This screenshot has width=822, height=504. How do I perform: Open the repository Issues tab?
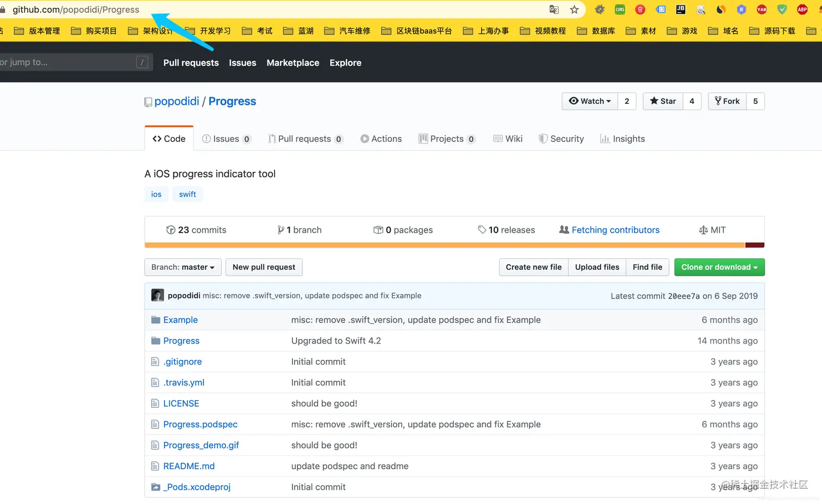click(x=226, y=139)
